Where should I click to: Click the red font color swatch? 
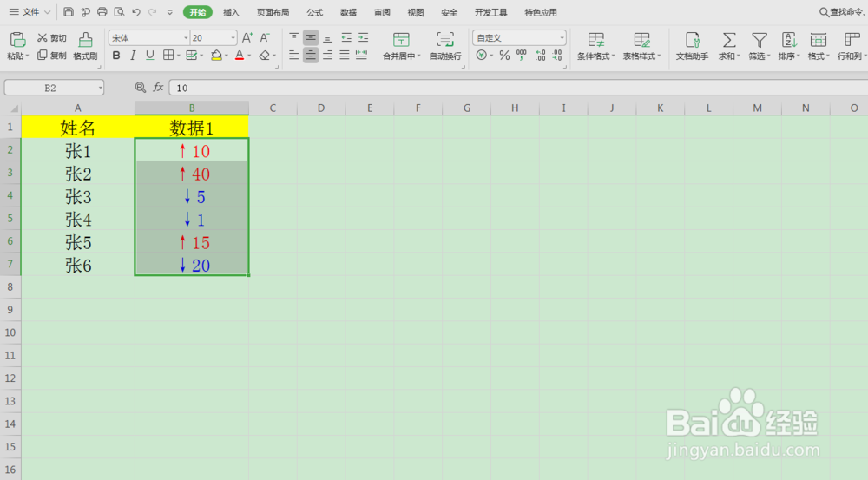pyautogui.click(x=240, y=56)
